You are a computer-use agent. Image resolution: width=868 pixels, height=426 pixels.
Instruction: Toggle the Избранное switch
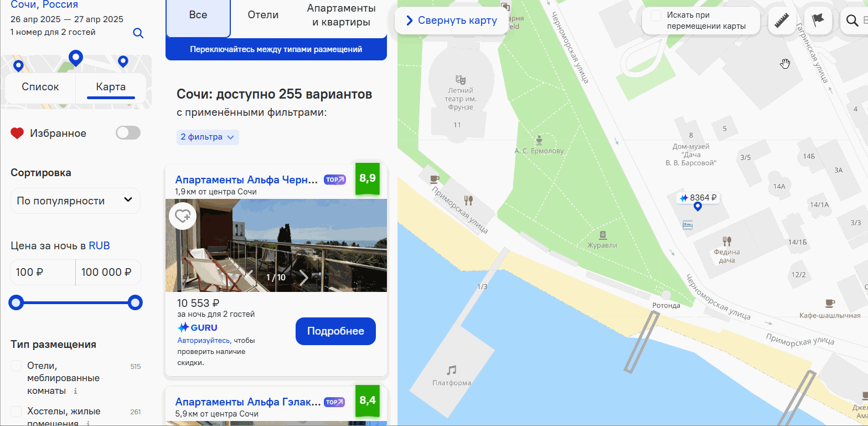128,133
